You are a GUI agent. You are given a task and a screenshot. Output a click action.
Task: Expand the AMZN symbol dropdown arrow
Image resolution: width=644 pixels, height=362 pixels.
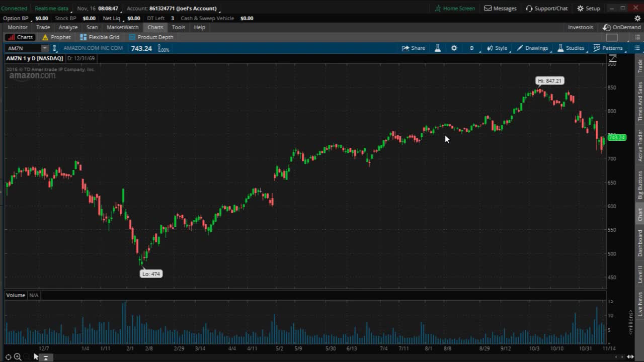point(44,48)
